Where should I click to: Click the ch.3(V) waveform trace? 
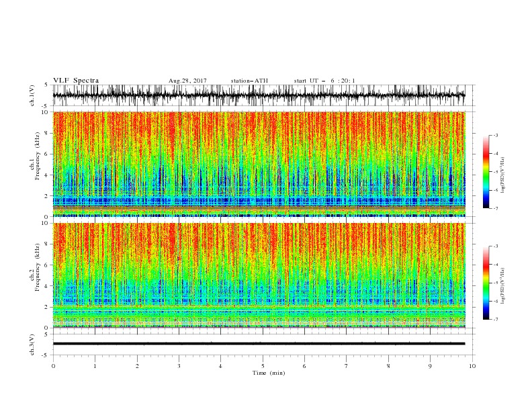259,344
